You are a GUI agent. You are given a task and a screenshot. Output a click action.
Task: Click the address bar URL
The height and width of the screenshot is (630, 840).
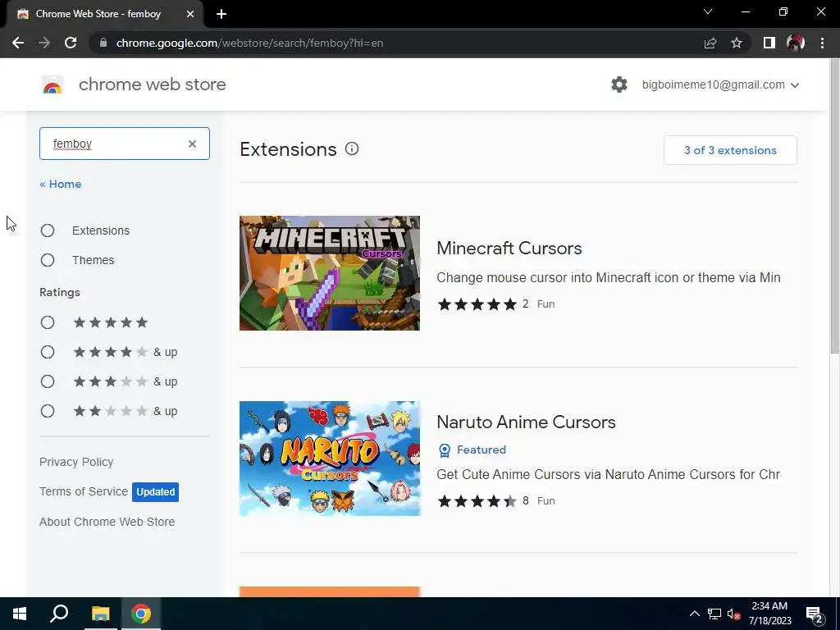click(249, 43)
